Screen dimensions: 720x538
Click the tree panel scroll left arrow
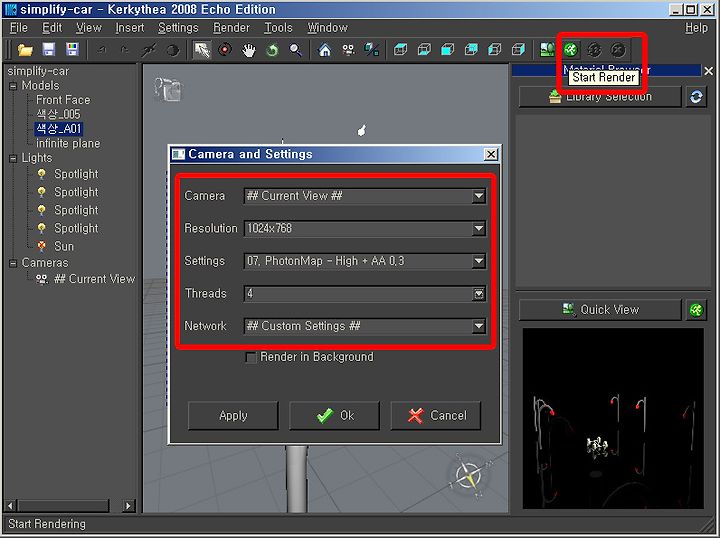pos(11,506)
